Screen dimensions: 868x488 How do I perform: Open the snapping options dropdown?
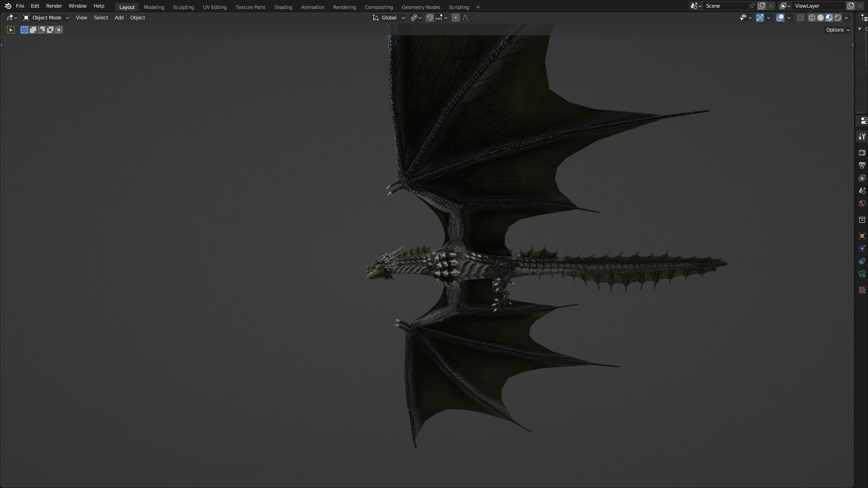point(441,18)
